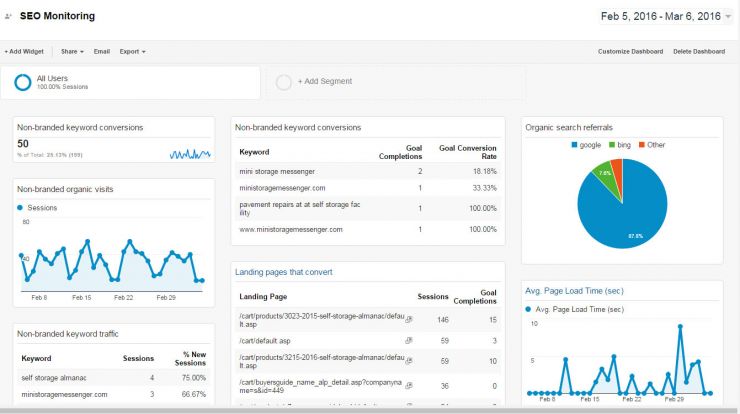Click 'www.ministoragemessenger.com' keyword row
The image size is (740, 414).
(368, 229)
